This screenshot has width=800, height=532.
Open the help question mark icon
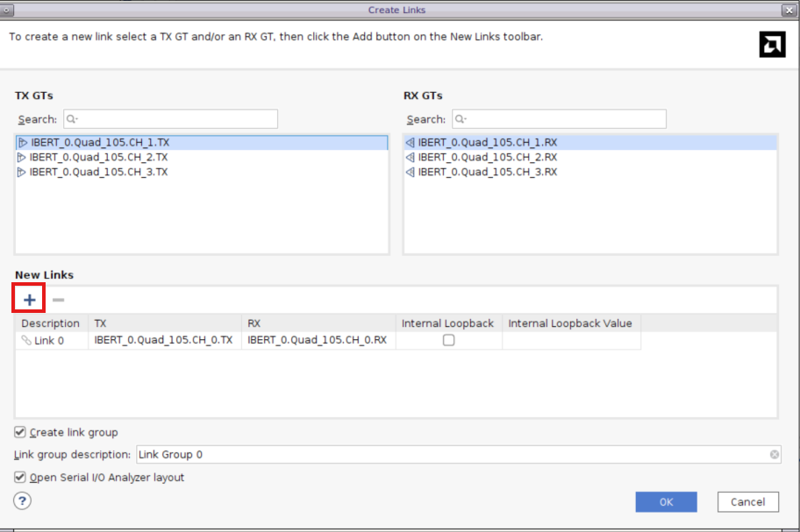(23, 500)
